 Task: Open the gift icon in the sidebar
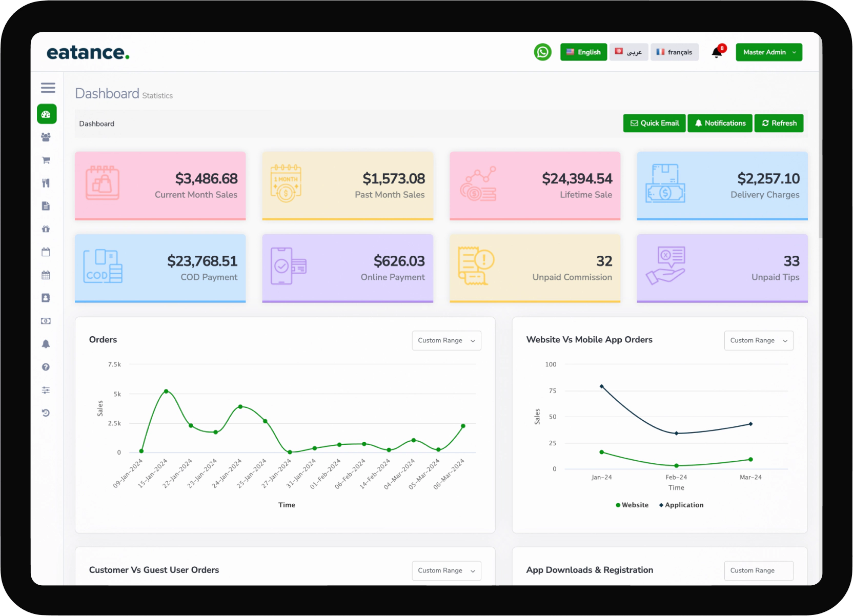[46, 229]
